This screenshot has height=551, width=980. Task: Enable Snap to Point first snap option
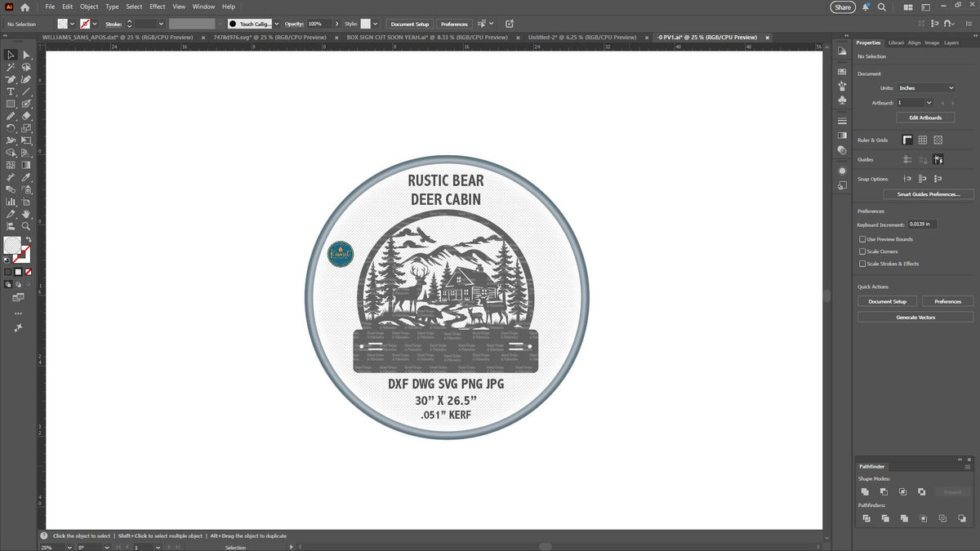907,179
